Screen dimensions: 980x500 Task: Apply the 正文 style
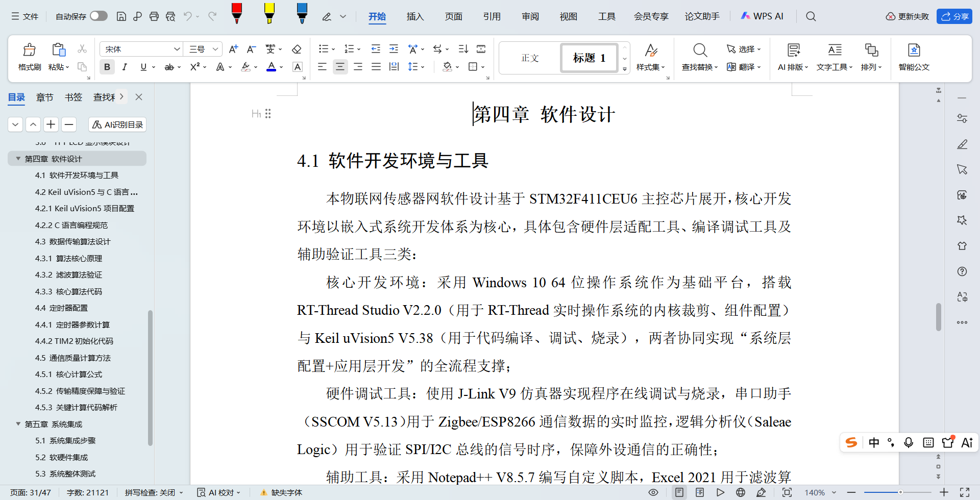(x=530, y=58)
